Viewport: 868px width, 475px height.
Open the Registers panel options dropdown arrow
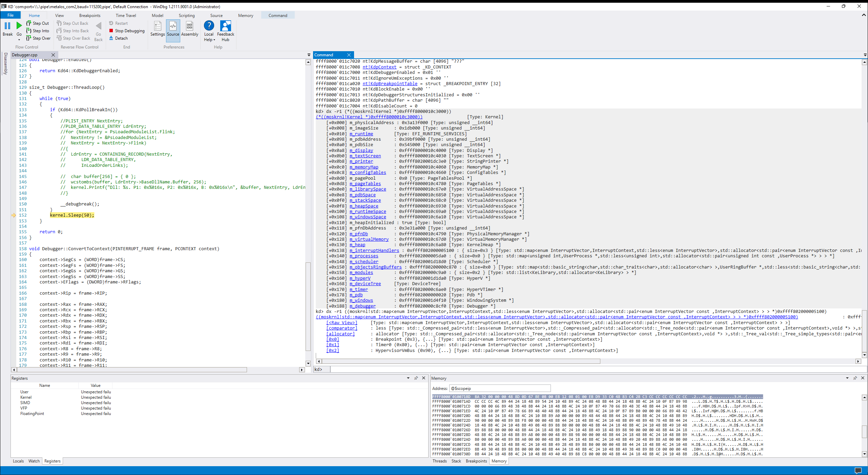click(x=408, y=378)
